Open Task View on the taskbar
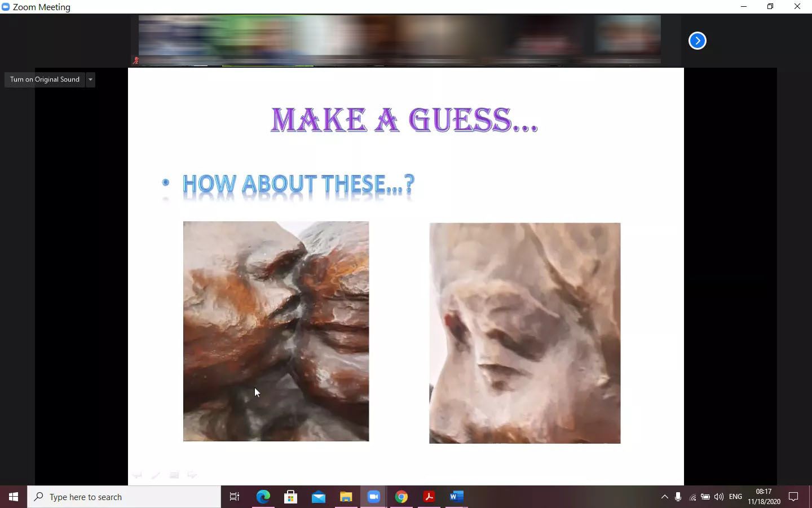The image size is (812, 508). point(235,497)
